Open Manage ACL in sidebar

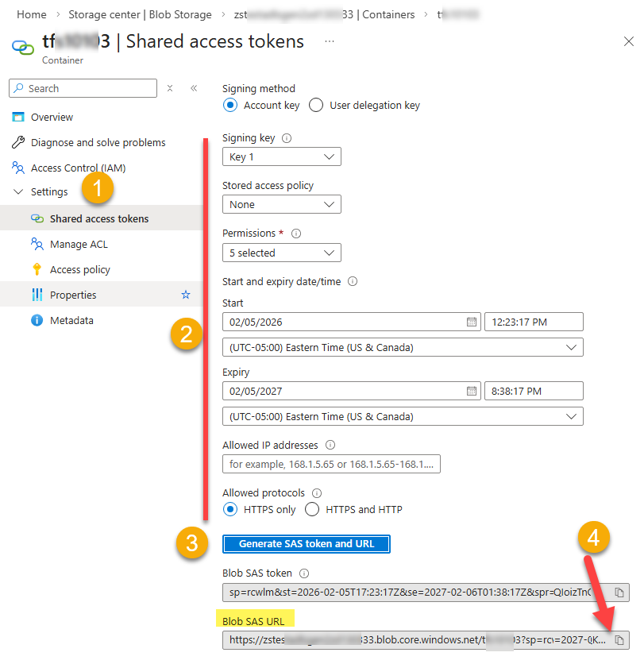tap(79, 244)
